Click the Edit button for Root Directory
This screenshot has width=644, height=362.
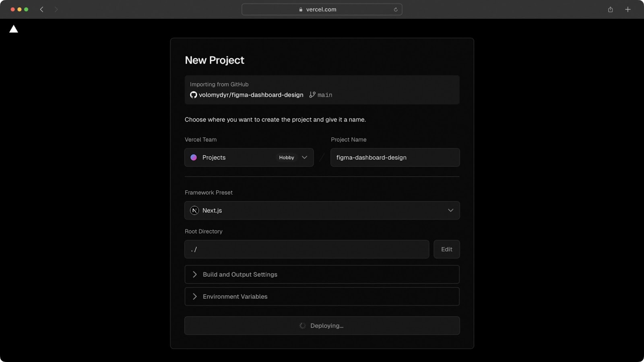[x=446, y=249]
